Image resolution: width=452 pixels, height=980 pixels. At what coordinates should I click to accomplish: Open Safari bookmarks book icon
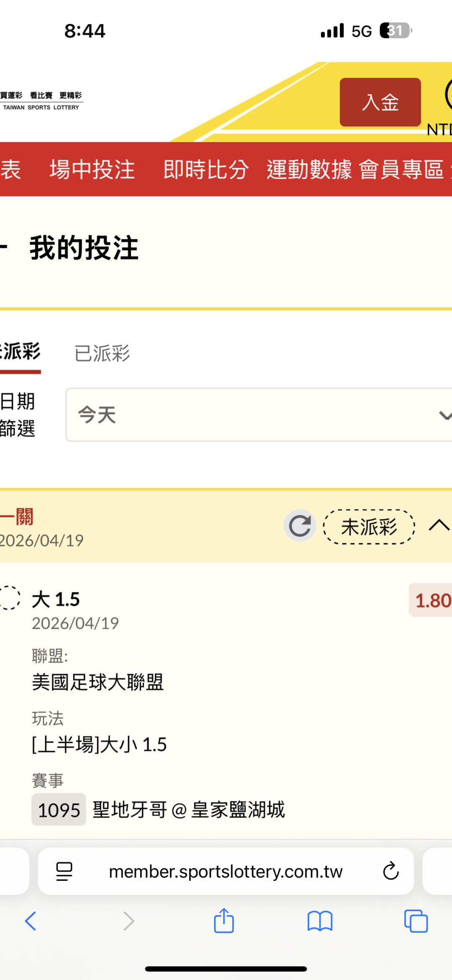320,921
